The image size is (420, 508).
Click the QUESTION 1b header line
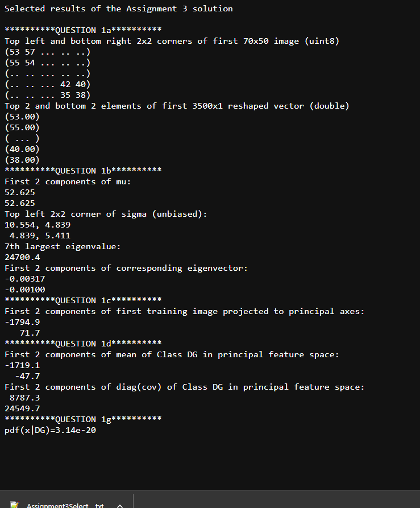click(83, 171)
